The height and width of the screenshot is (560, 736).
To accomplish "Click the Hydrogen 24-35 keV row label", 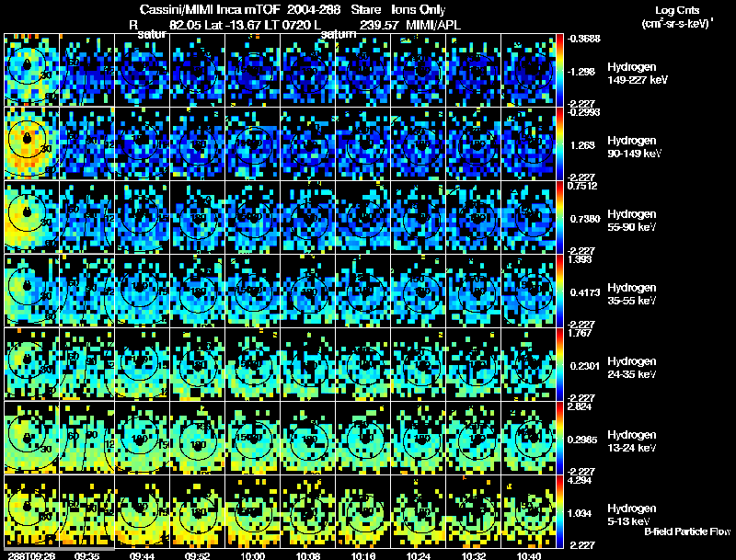I will click(x=632, y=368).
